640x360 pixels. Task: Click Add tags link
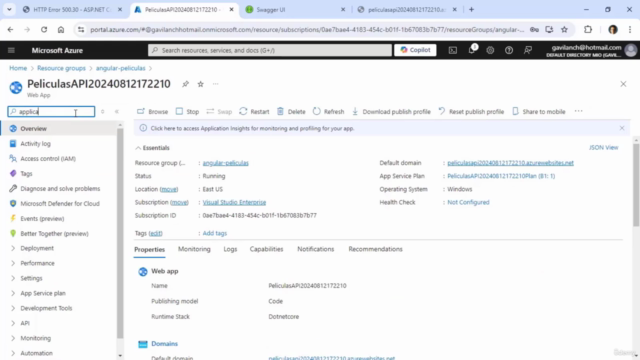click(215, 233)
